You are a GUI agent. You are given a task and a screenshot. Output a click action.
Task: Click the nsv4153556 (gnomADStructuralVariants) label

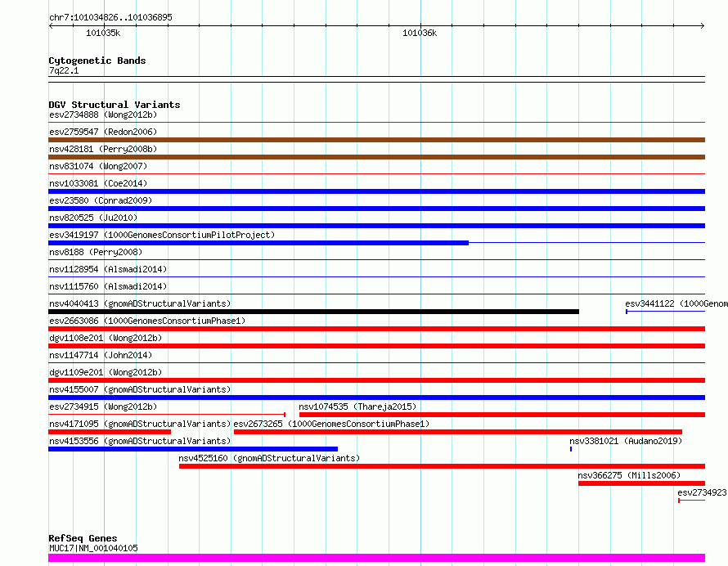(x=140, y=441)
